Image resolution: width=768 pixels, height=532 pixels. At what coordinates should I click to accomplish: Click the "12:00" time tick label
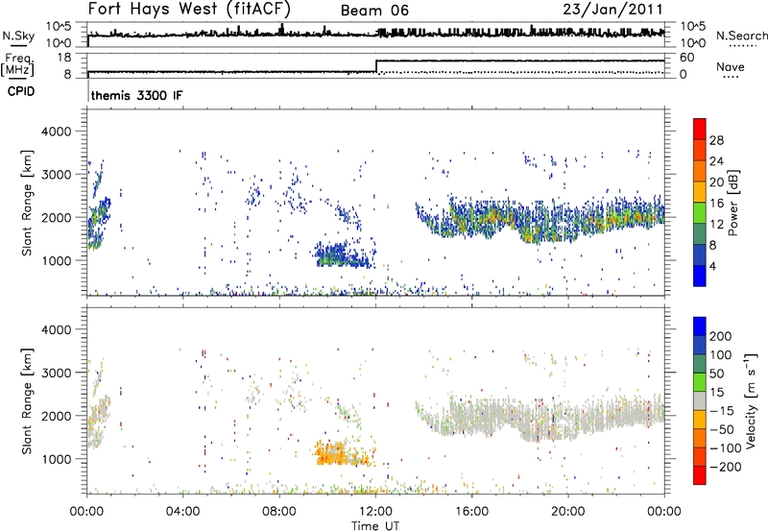(375, 512)
